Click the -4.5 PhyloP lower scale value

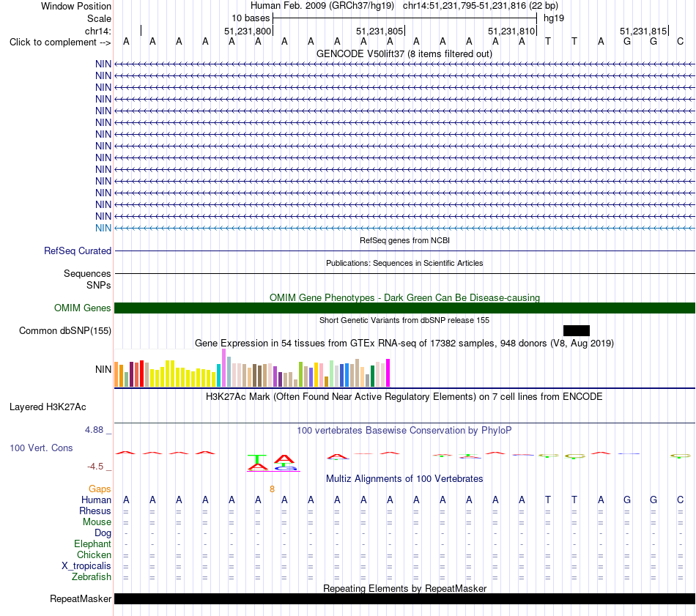pos(95,467)
